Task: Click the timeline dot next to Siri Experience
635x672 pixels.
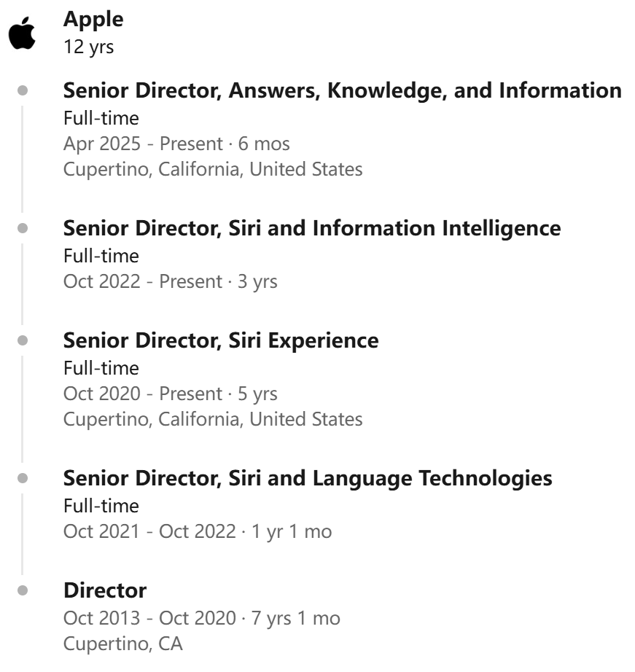Action: (x=23, y=340)
